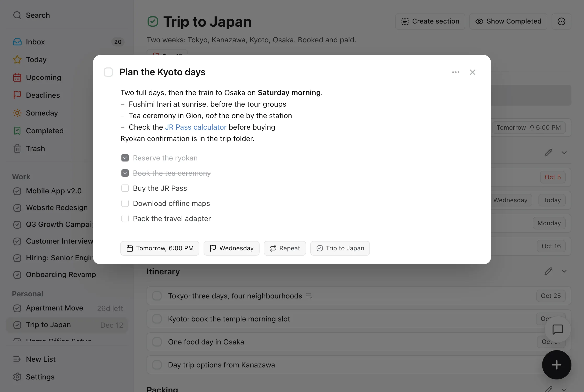Complete Tokyo: three days, four neighbourhoods task
This screenshot has height=392, width=584.
(x=157, y=296)
